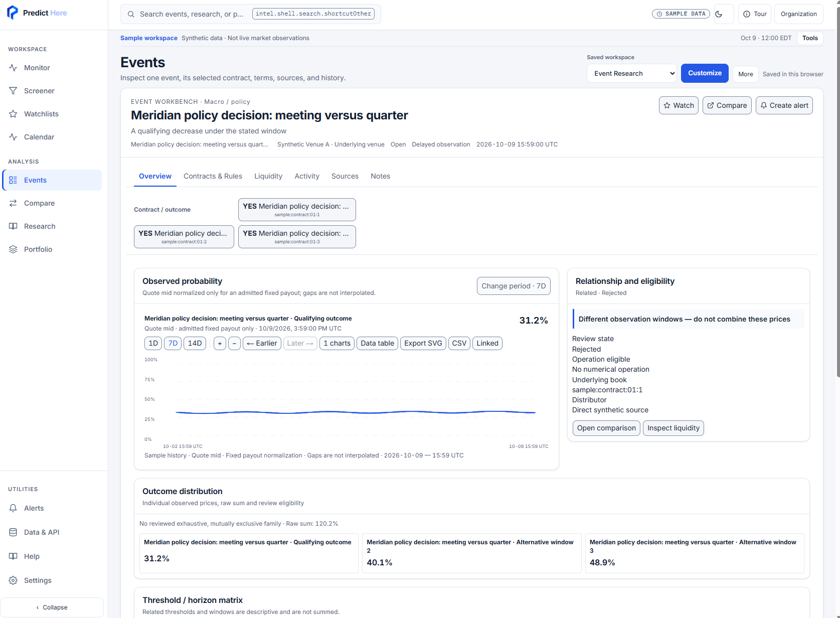This screenshot has width=840, height=618.
Task: Zoom in the chart with plus
Action: [220, 343]
